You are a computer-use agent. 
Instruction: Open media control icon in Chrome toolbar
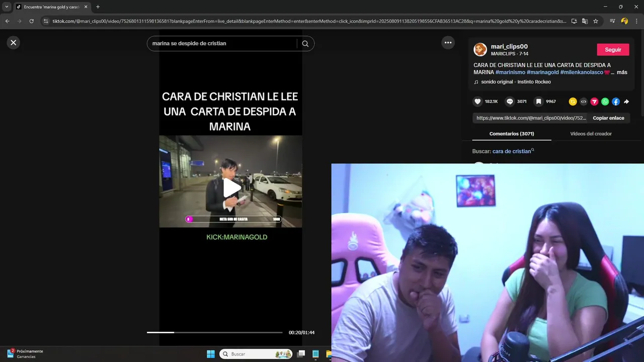pos(612,21)
